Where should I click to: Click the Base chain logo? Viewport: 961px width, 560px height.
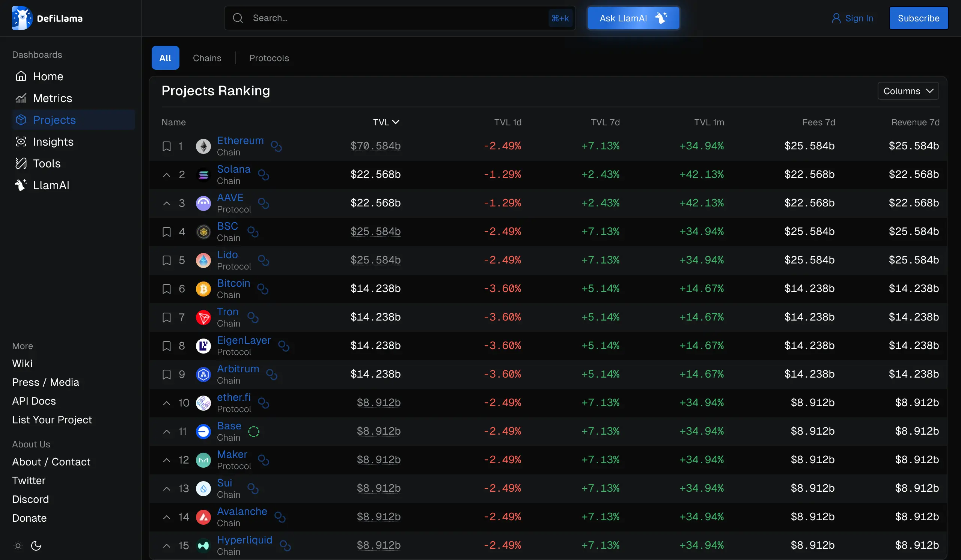pyautogui.click(x=203, y=432)
